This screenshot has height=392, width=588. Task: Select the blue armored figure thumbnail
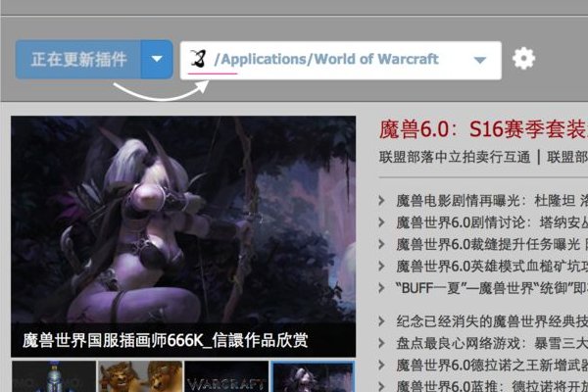click(54, 376)
